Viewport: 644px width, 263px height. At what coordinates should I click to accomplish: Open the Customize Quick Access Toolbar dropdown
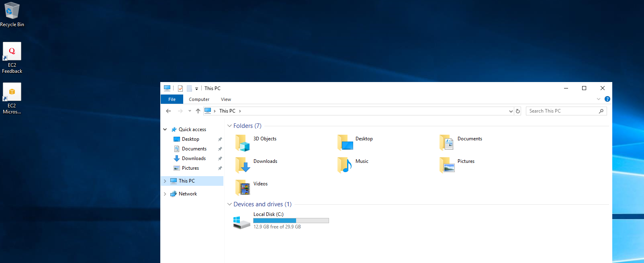[x=196, y=88]
